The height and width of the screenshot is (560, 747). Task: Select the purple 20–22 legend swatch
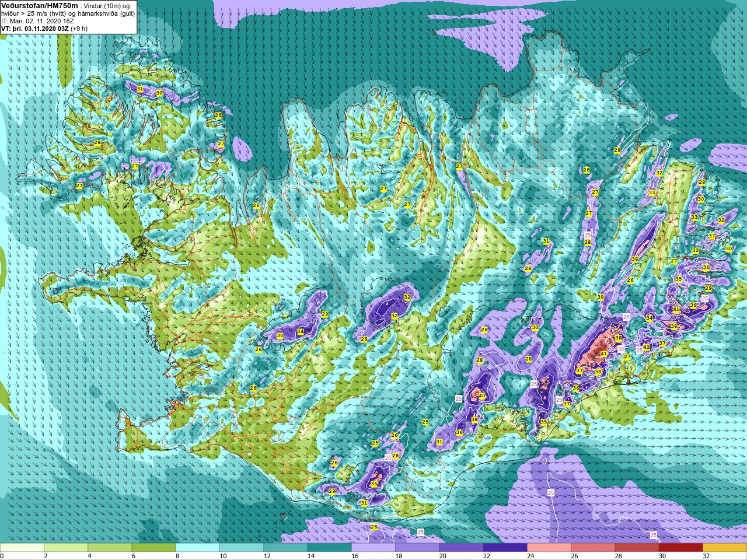[461, 548]
